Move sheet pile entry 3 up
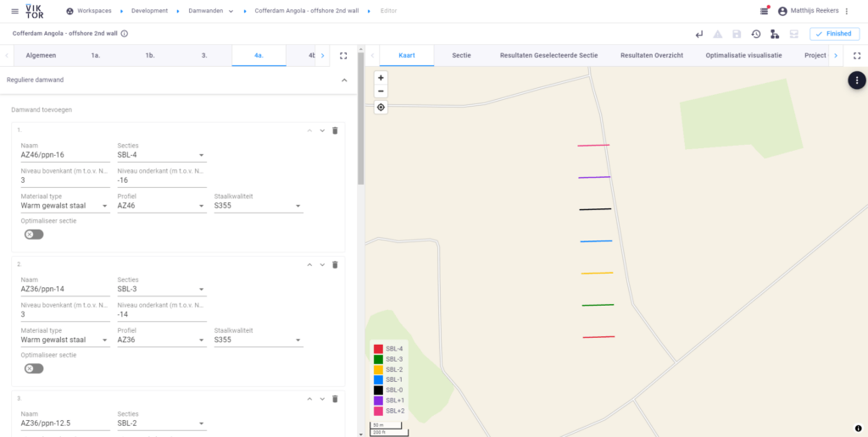868x437 pixels. (x=310, y=399)
